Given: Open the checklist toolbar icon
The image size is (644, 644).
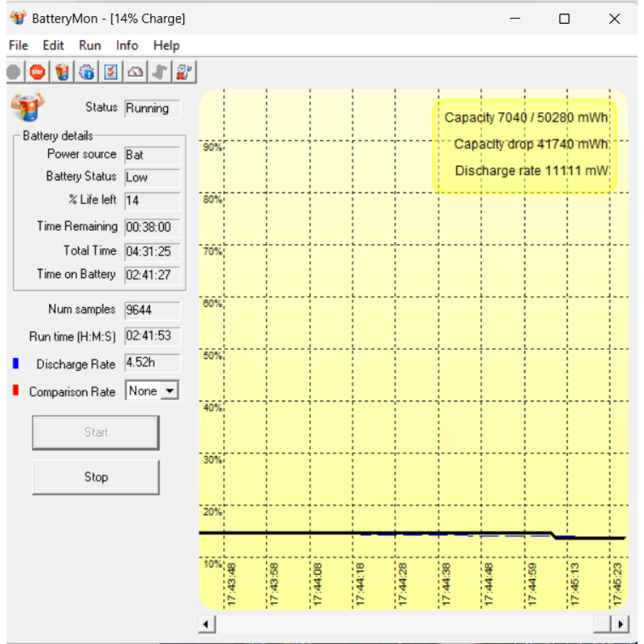Looking at the screenshot, I should (111, 72).
